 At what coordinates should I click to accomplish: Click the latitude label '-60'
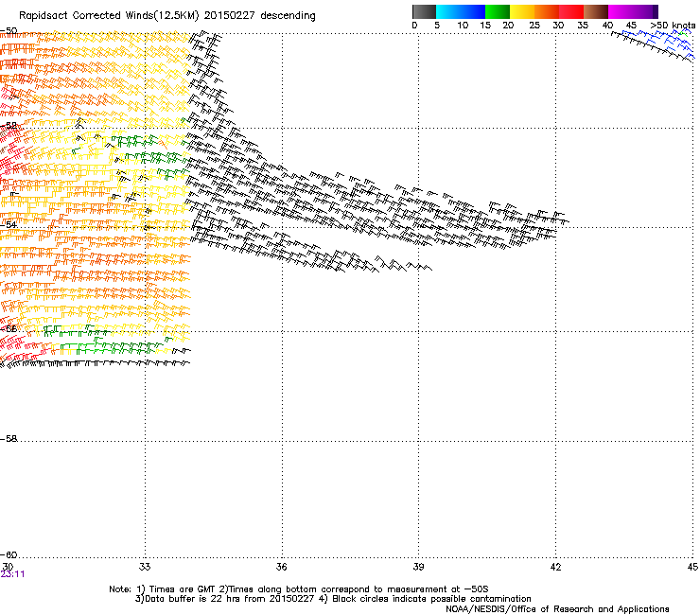click(x=9, y=554)
